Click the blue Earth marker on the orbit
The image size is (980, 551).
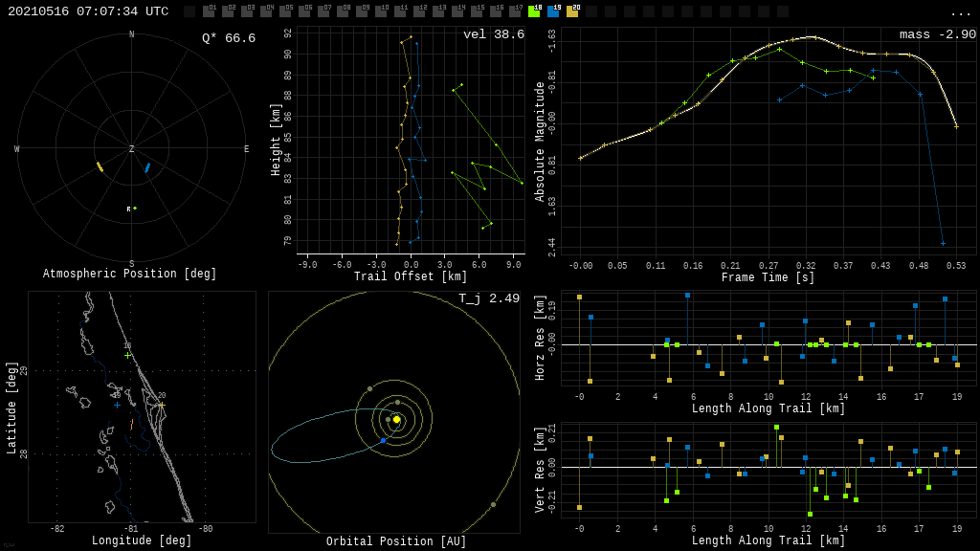tap(383, 440)
